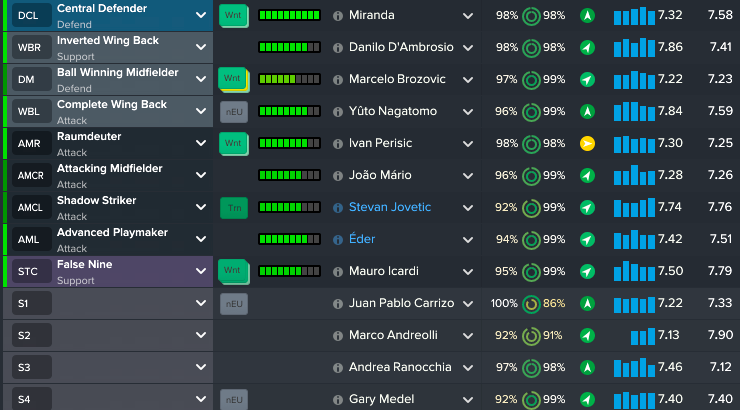Image resolution: width=740 pixels, height=410 pixels.
Task: Click info icon beside Éder
Action: (x=337, y=240)
